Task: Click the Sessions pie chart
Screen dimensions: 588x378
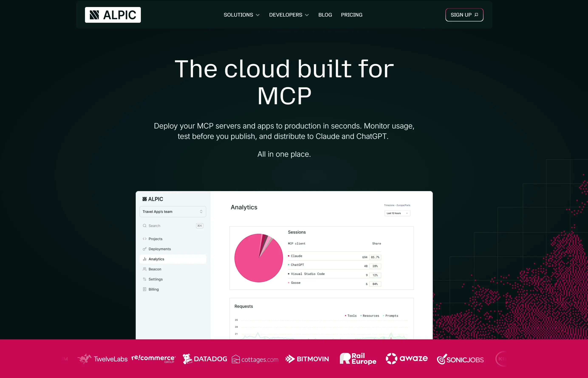Action: click(x=259, y=258)
